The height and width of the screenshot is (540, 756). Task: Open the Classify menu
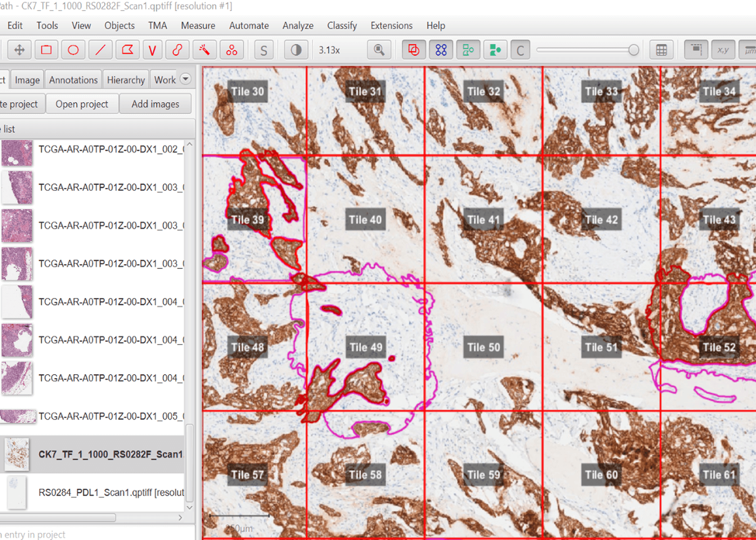pos(342,25)
